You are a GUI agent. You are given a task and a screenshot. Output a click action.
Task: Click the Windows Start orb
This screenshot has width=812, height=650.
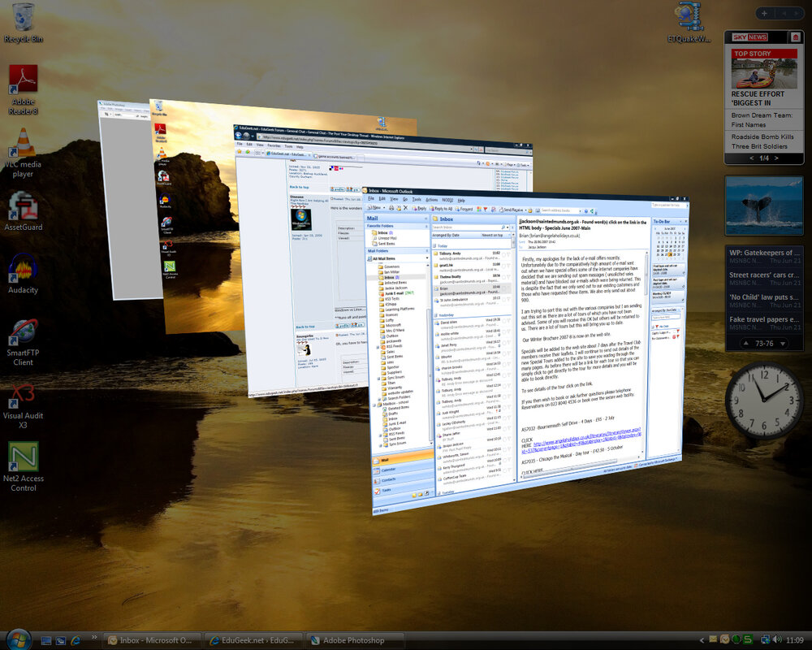19,639
